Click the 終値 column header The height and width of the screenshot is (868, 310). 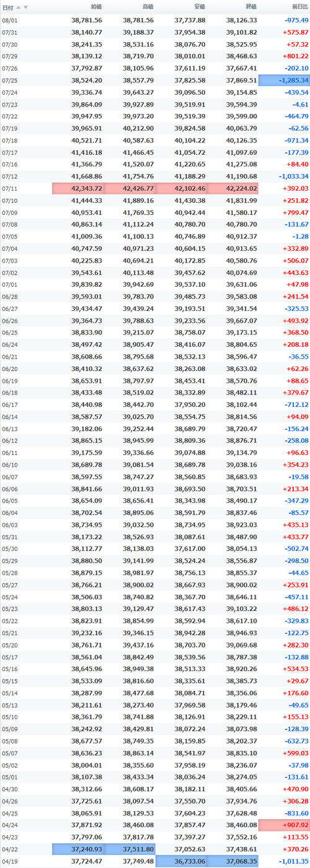click(x=250, y=7)
